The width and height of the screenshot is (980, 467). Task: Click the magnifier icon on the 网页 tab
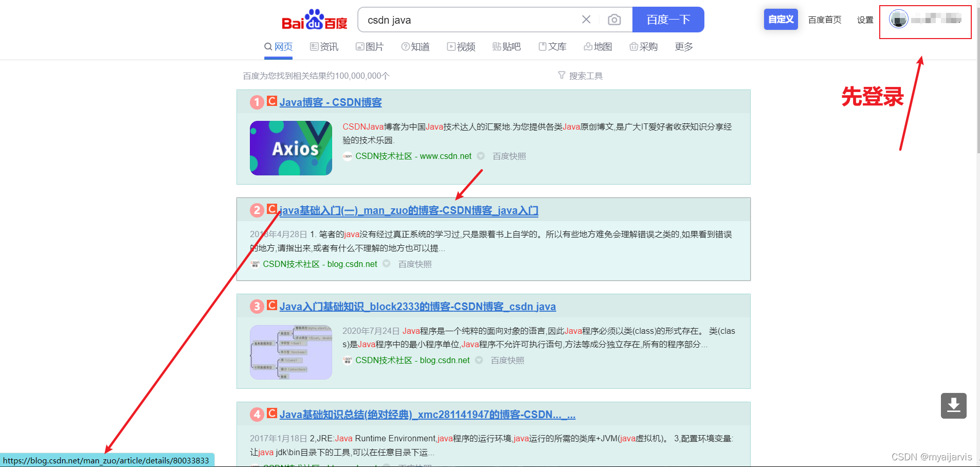click(x=268, y=46)
